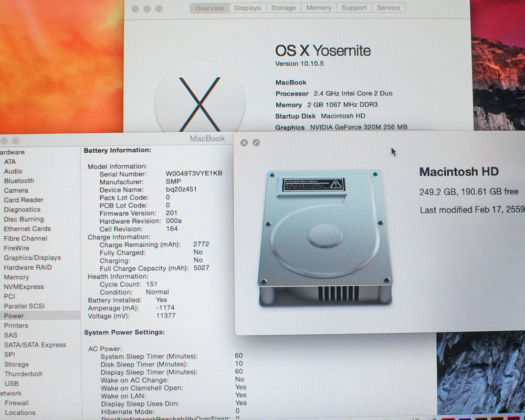Click the second round button in Macintosh HD panel
This screenshot has height=420, width=525.
click(x=256, y=143)
